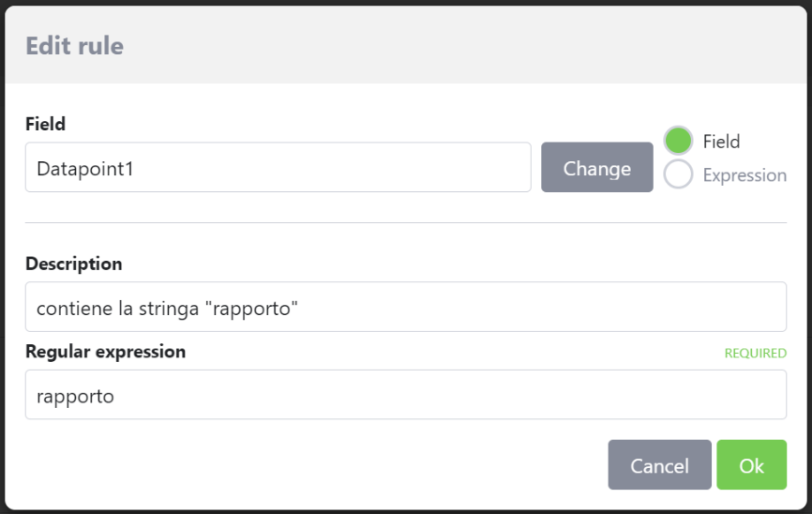Click the "Datapoint1" text in Field box
Viewport: 812px width, 514px height.
[84, 169]
